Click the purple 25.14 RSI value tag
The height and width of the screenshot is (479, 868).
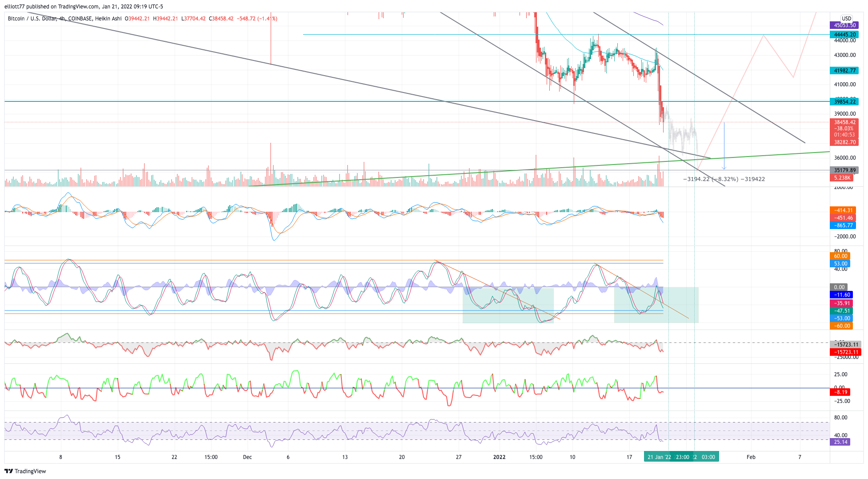(840, 442)
